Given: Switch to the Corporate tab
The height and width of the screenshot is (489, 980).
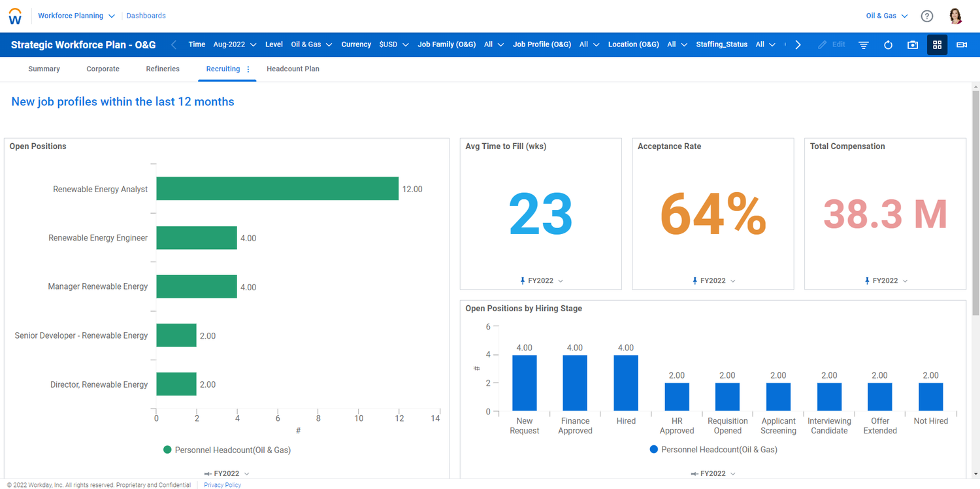Looking at the screenshot, I should coord(103,69).
